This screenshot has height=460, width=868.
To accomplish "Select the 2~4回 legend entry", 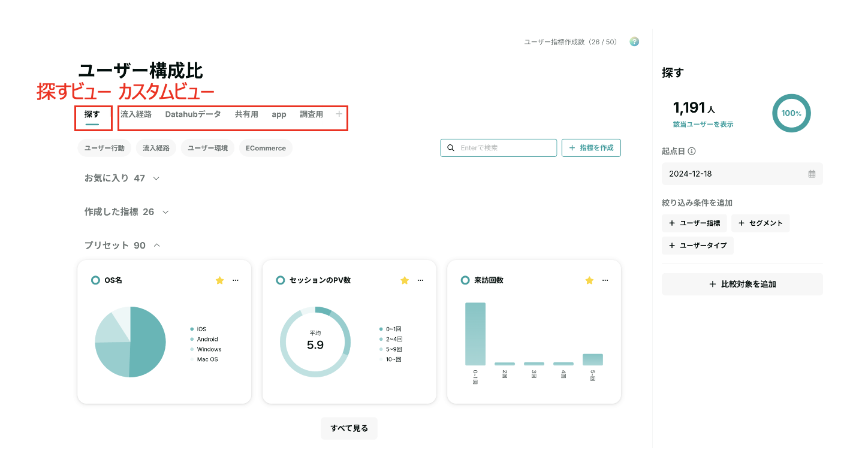I will click(390, 339).
